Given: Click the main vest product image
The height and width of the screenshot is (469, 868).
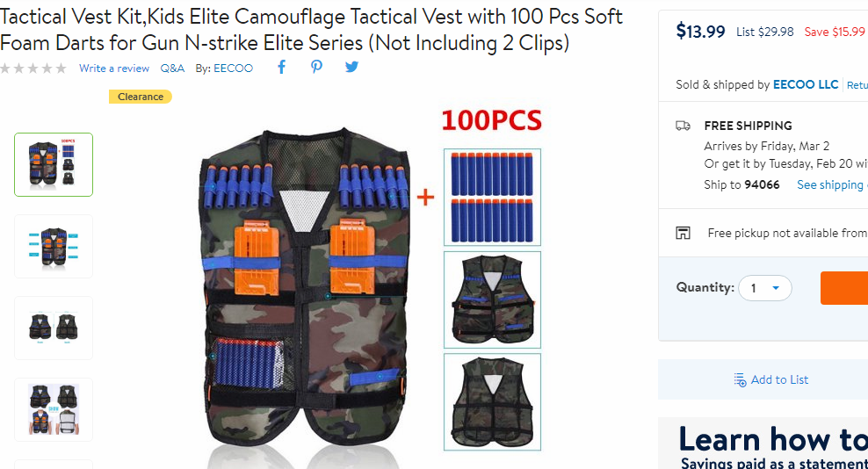Looking at the screenshot, I should 303,296.
